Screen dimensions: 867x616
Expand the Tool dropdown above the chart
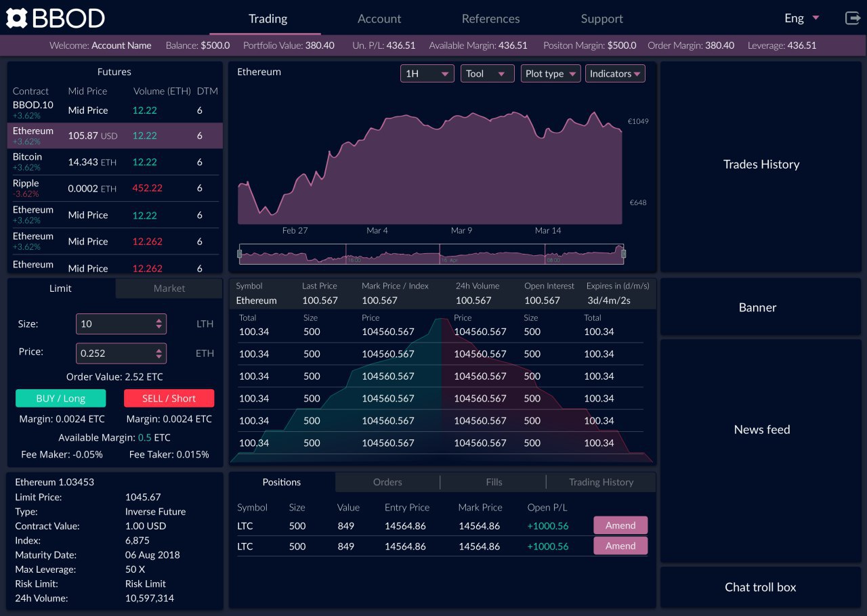488,74
